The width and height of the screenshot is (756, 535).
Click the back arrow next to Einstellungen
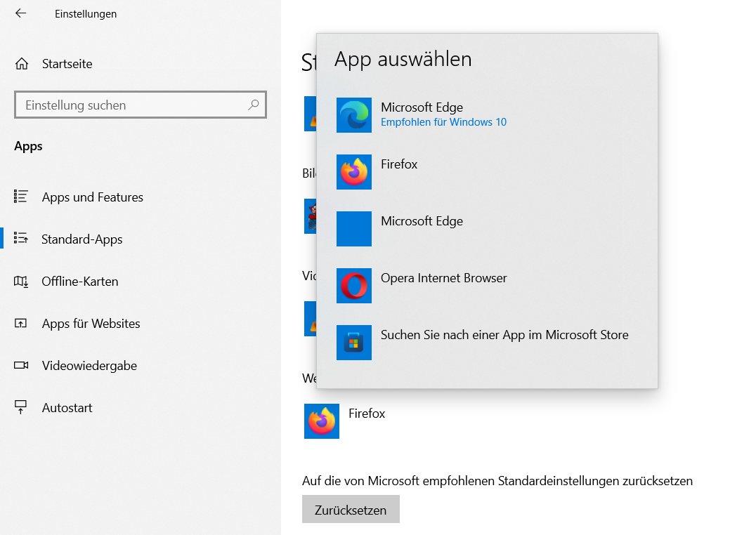click(20, 13)
